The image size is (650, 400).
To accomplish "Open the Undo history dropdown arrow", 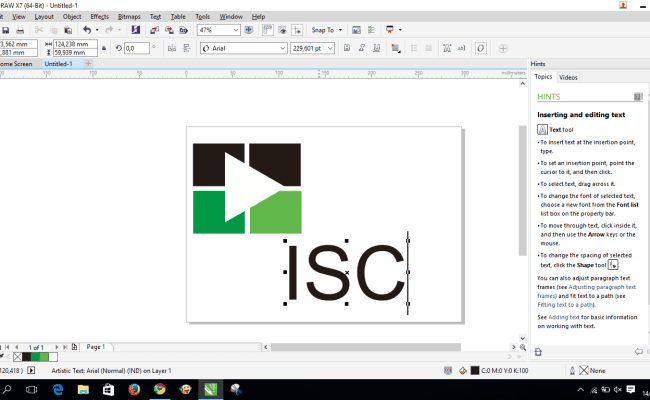I will [97, 30].
